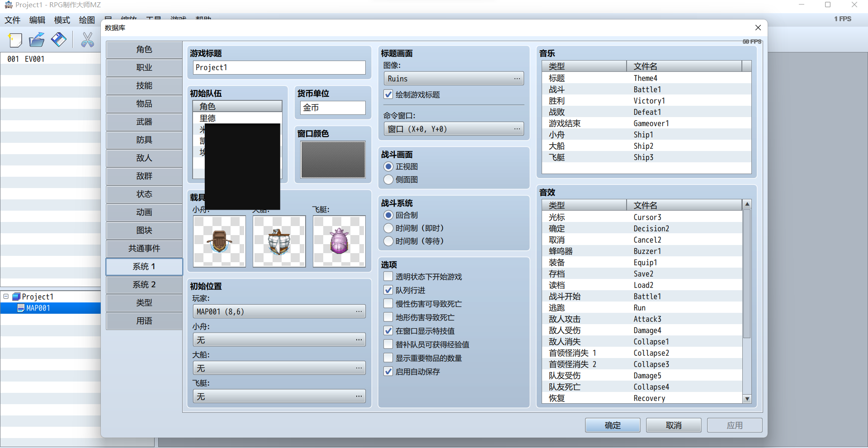Enable 透明状态下开始游戏 option
The width and height of the screenshot is (868, 448).
click(x=388, y=277)
